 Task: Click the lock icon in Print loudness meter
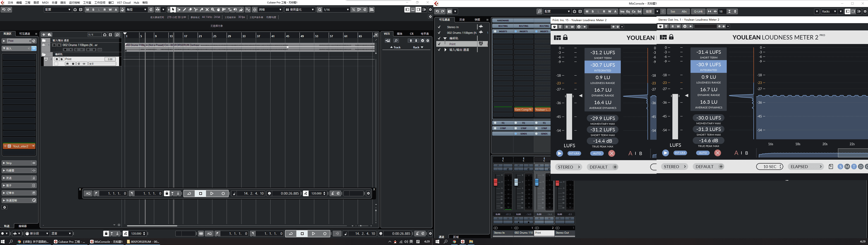[x=565, y=37]
